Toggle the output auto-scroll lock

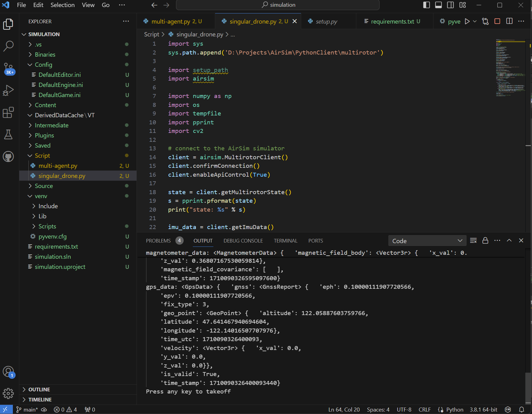click(x=485, y=241)
